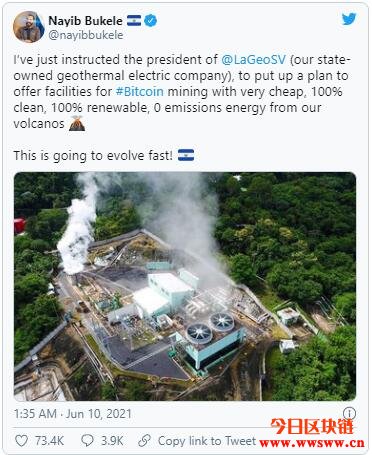Open the 1:35 AM · Jun 10, 2021 timestamp

pos(73,414)
